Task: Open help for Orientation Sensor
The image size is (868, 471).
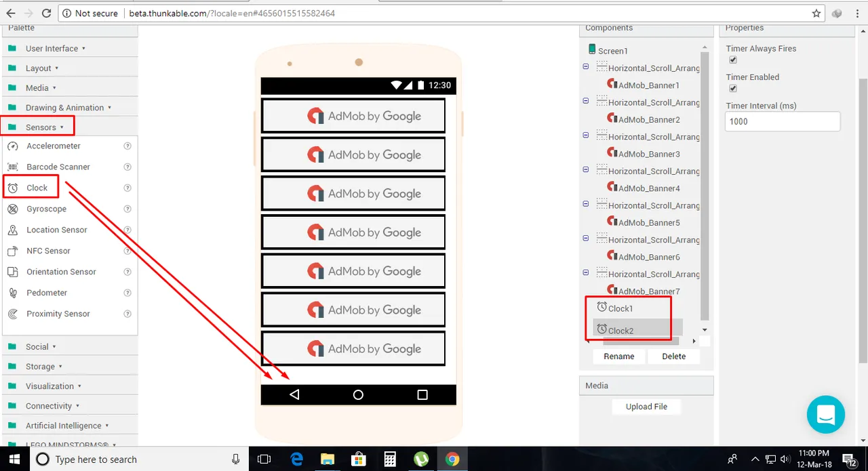Action: 127,272
